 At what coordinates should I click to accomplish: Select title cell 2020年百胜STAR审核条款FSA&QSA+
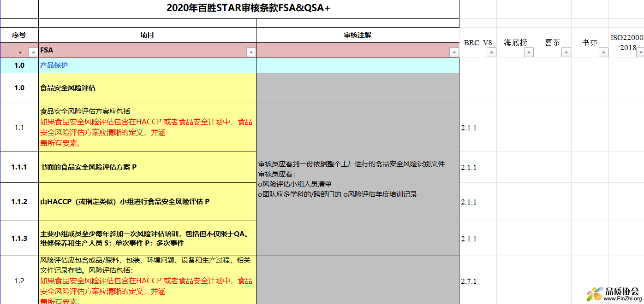point(249,9)
